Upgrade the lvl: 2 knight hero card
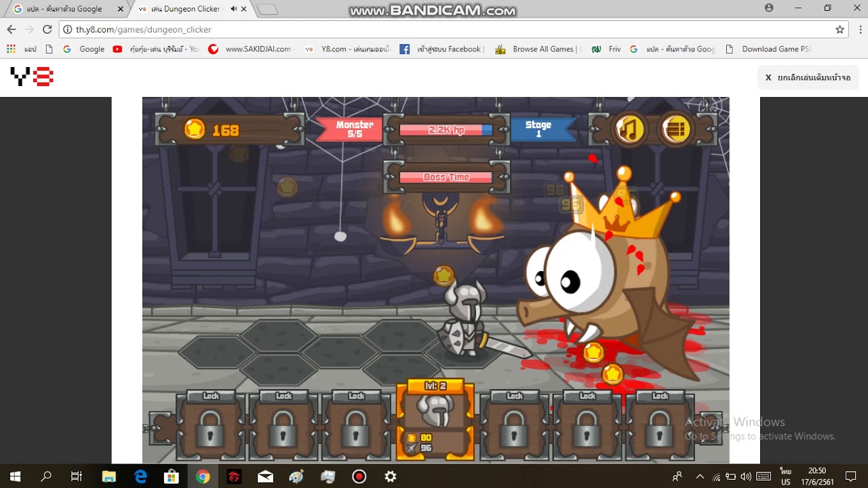 click(435, 419)
